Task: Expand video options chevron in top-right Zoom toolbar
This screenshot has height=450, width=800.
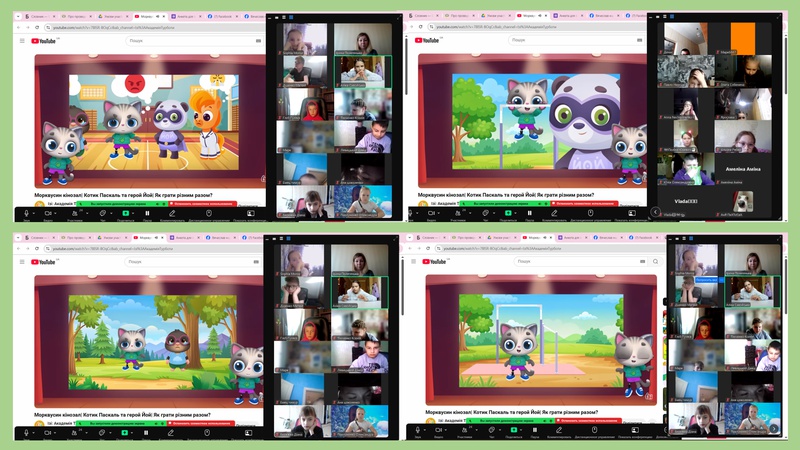Action: coord(439,213)
